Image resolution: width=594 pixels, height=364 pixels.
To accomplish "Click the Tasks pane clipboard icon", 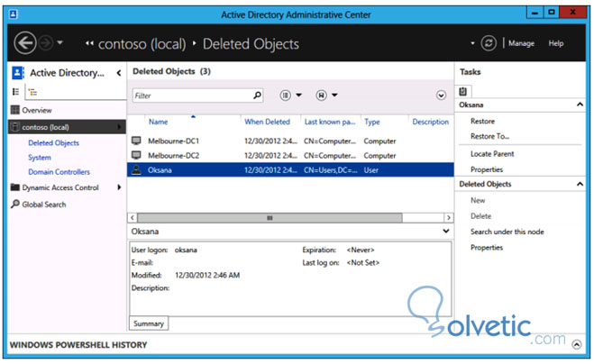I will coord(463,91).
